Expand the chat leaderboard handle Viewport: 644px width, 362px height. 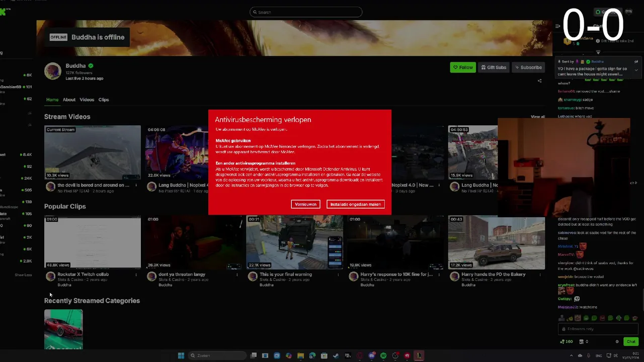[598, 52]
